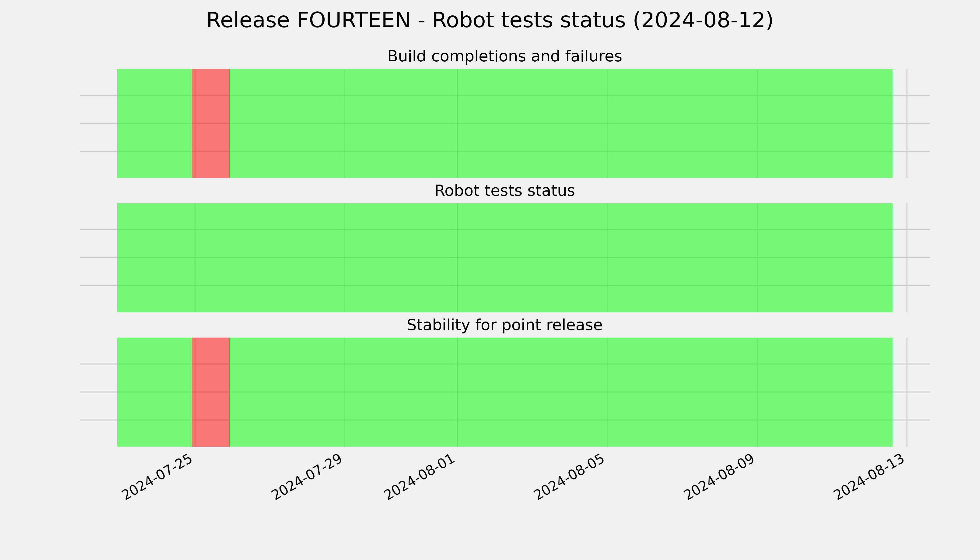Click green region of Robot tests status chart
The image size is (980, 560).
505,258
